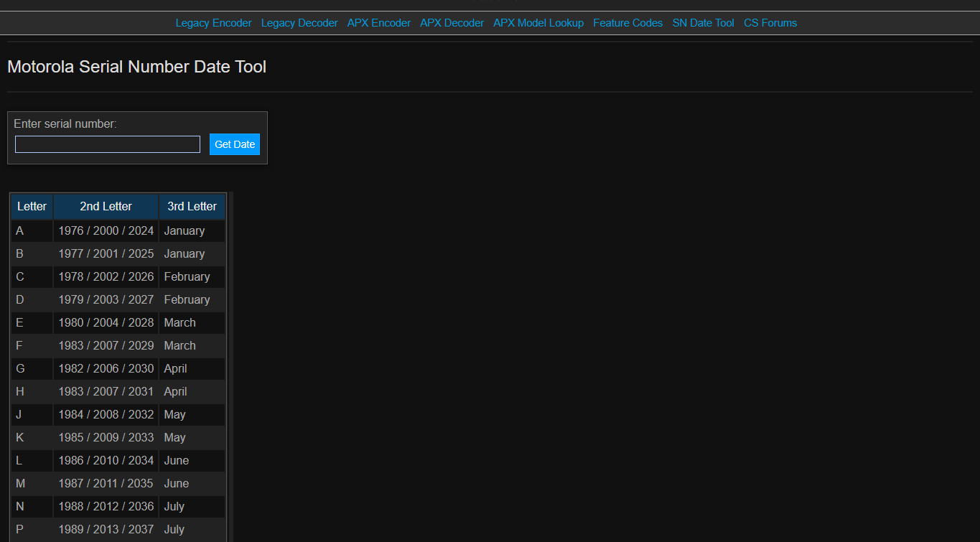Select letter A cell in table
This screenshot has height=542, width=980.
(x=32, y=231)
